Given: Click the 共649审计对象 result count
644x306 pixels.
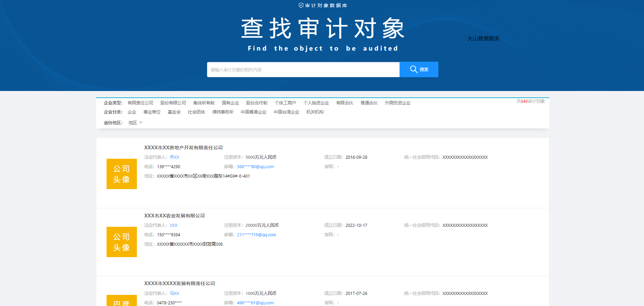Looking at the screenshot, I should tap(531, 101).
